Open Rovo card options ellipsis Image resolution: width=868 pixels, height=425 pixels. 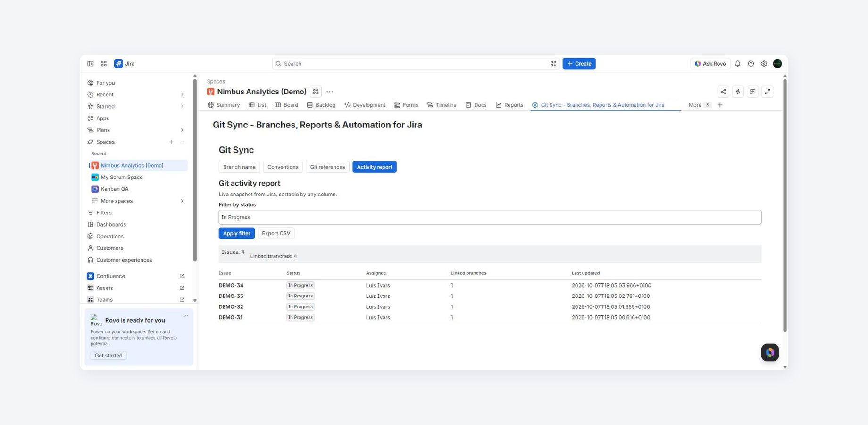[186, 316]
